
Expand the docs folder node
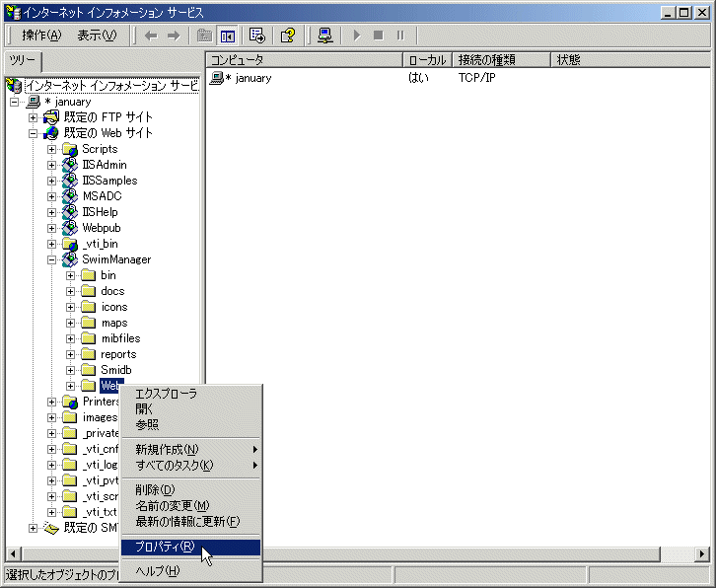coord(70,291)
